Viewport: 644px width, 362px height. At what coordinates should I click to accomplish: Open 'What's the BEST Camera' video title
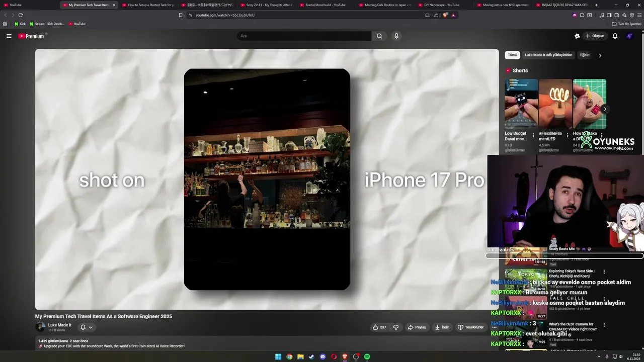click(573, 327)
